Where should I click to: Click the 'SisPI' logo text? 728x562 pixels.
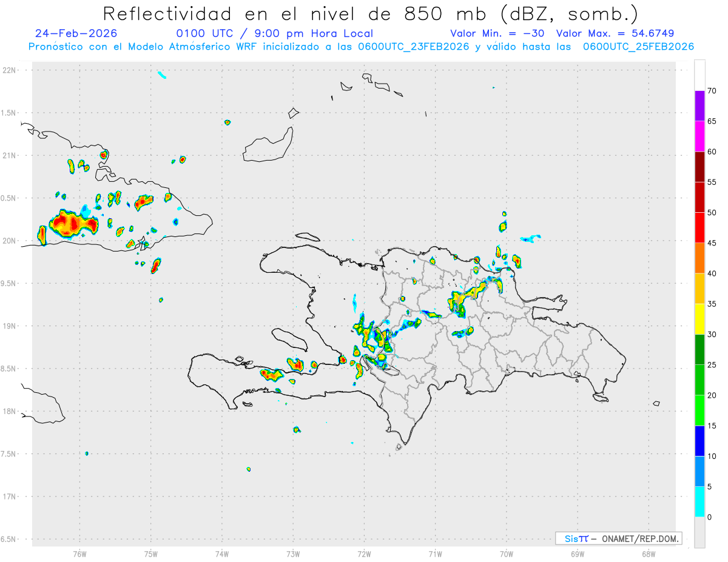click(x=576, y=538)
